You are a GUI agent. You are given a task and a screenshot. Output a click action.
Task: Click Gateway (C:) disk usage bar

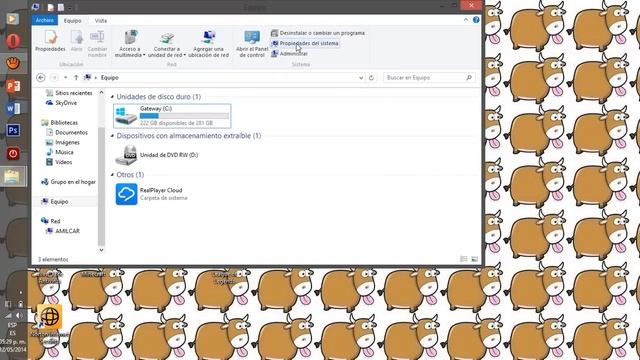point(184,116)
